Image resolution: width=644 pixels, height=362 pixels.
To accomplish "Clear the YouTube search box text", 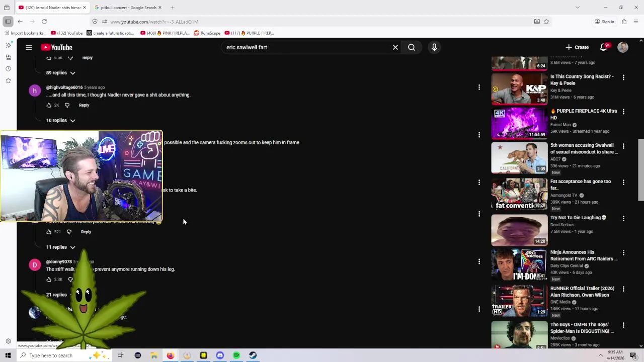I will pos(395,47).
